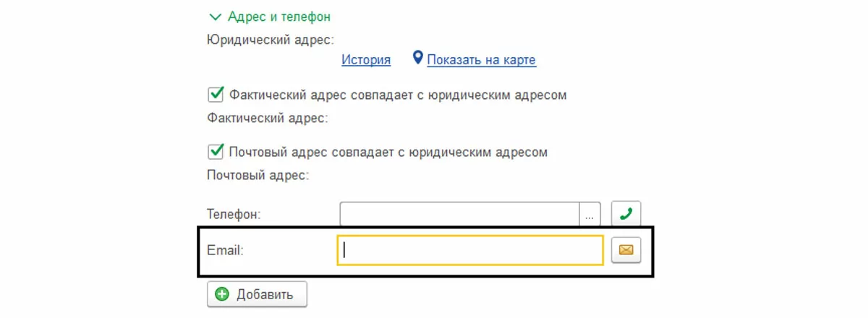
Task: Open the Телефон ellipsis selection button
Action: pos(590,214)
